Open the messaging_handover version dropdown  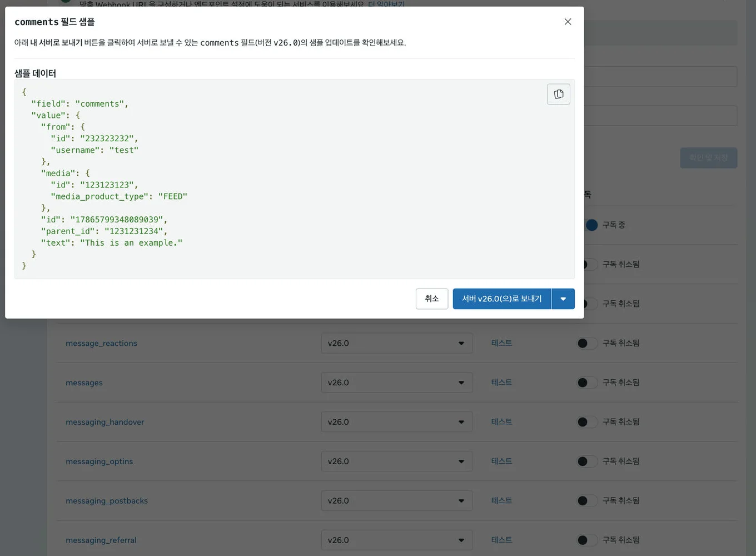(397, 422)
